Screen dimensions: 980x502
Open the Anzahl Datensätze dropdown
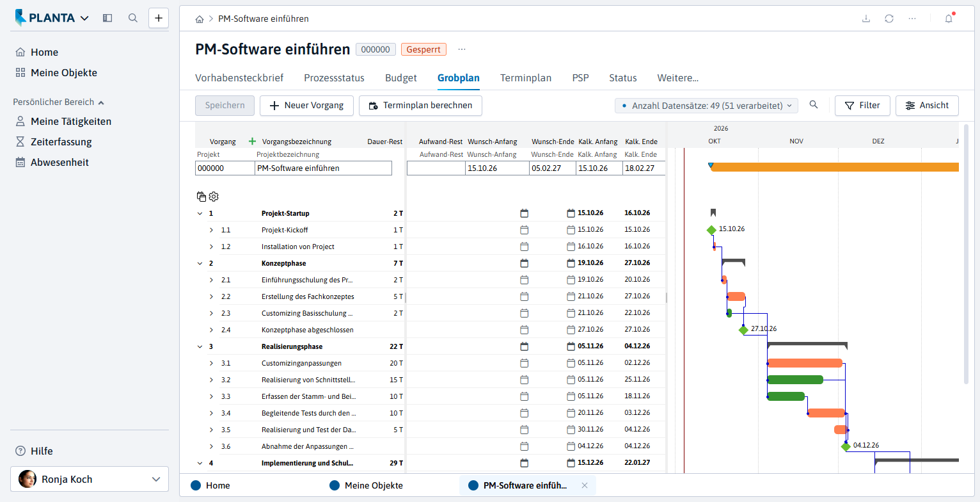point(706,106)
